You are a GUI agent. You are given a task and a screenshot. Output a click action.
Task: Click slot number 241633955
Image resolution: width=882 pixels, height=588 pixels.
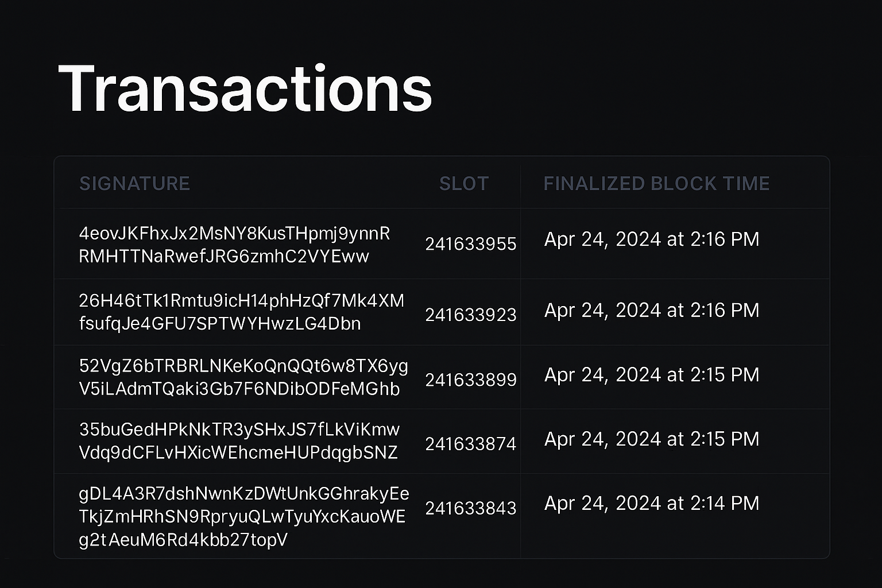[471, 244]
